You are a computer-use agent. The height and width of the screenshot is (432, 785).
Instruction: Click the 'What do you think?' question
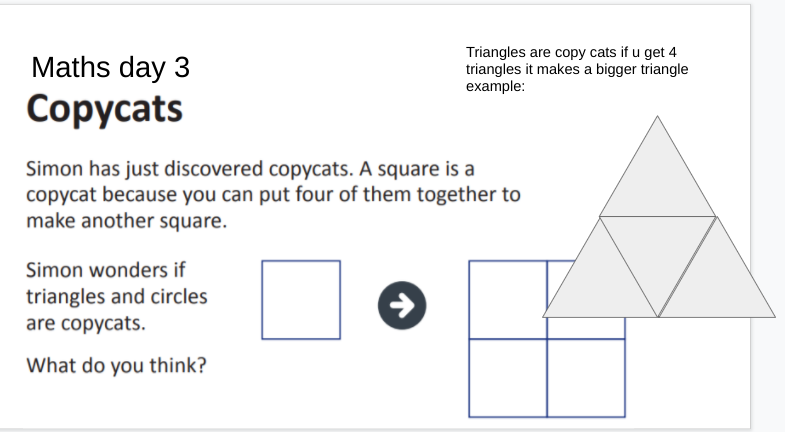(116, 365)
